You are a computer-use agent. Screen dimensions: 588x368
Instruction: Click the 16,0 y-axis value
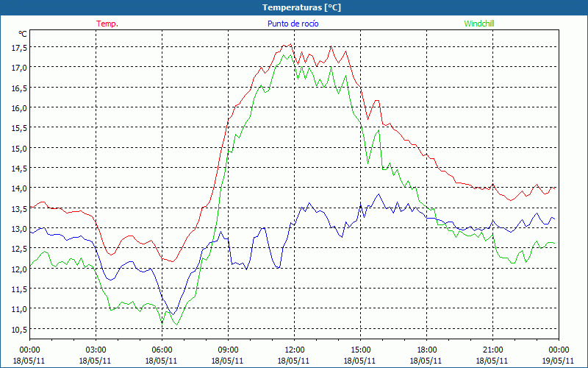tap(19, 107)
